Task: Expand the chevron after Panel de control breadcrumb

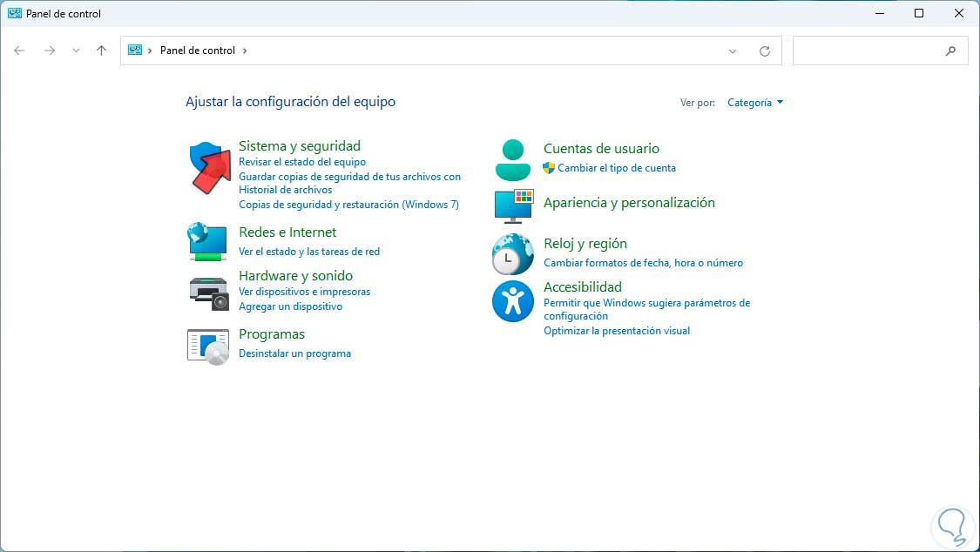Action: tap(245, 50)
